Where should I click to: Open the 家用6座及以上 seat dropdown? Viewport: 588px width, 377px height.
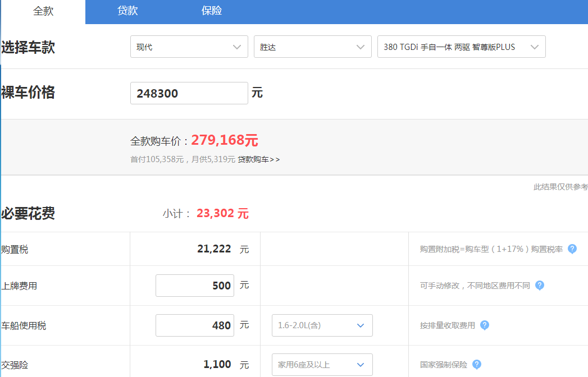[x=322, y=365]
